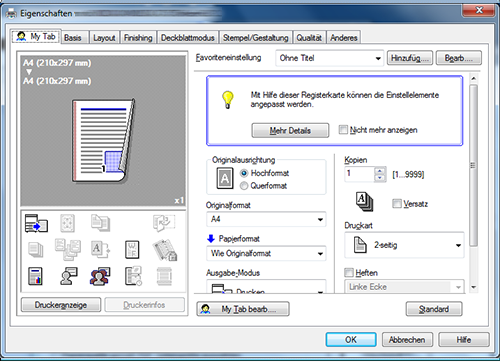500x362 pixels.
Task: Click the Kopien number input field
Action: pos(359,174)
